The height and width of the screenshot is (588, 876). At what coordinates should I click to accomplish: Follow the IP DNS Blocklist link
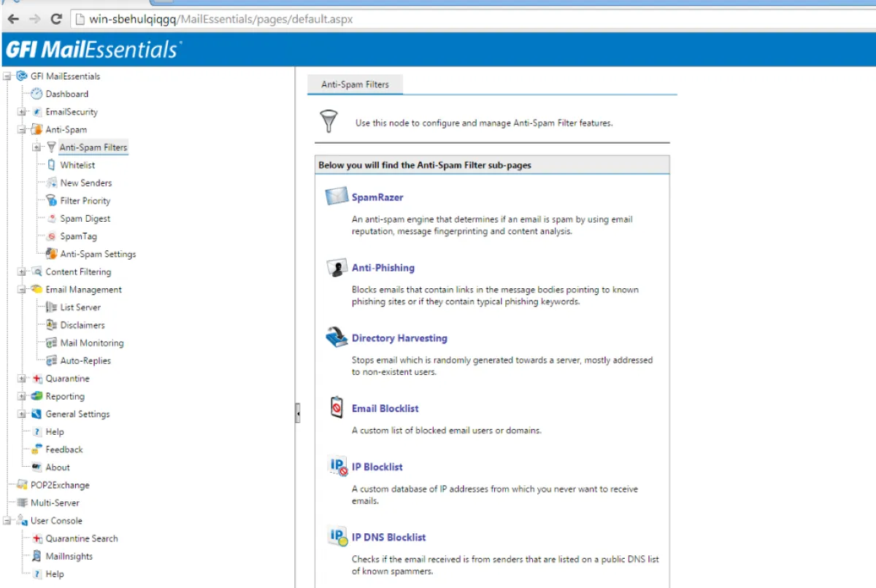389,538
